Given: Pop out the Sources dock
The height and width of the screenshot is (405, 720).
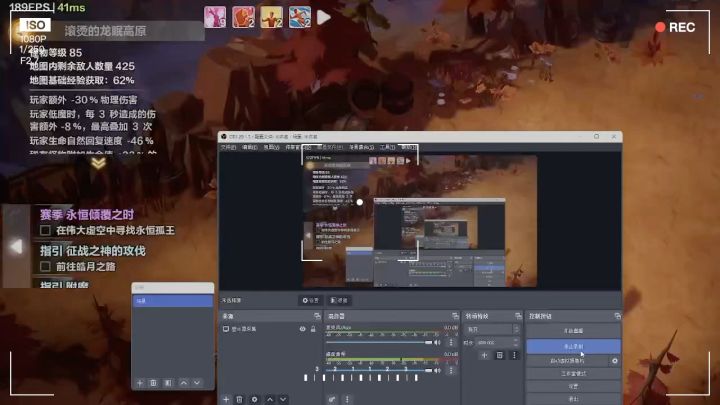Looking at the screenshot, I should [317, 316].
